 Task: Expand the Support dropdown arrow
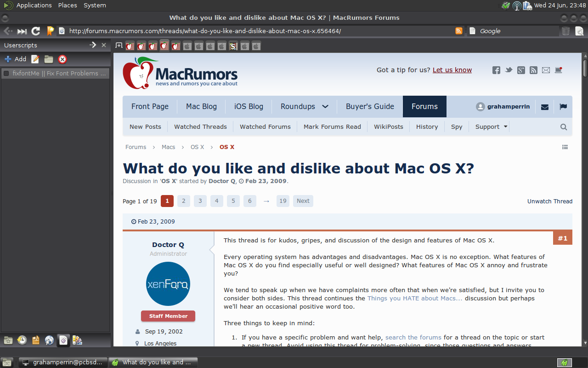[x=506, y=126]
